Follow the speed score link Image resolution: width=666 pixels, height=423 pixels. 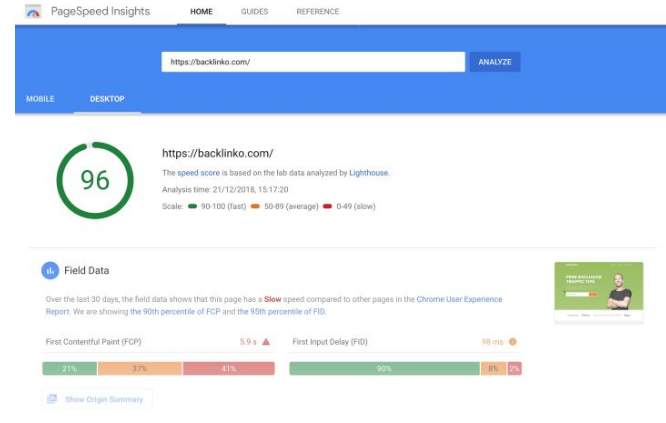tap(198, 173)
